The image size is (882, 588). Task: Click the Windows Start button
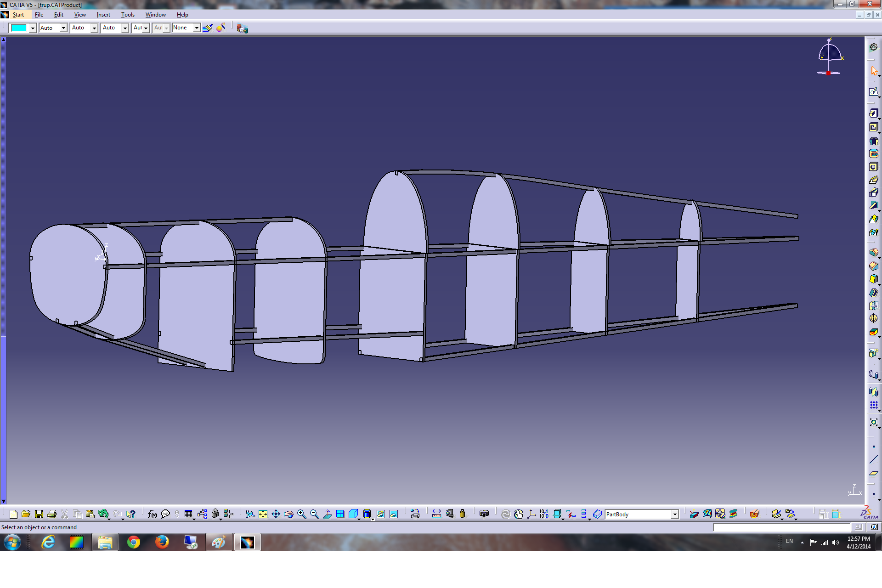point(12,543)
